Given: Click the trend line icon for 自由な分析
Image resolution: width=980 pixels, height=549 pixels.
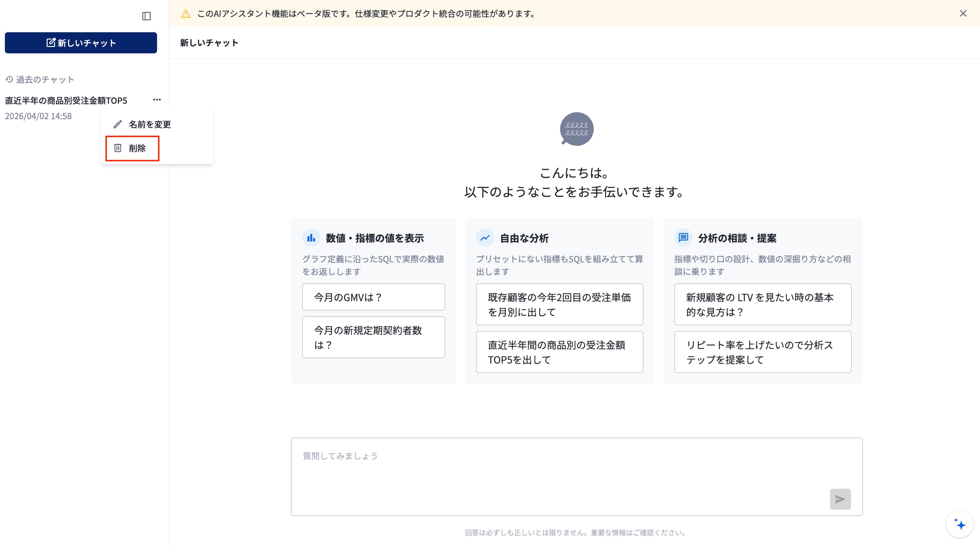Looking at the screenshot, I should pyautogui.click(x=485, y=238).
